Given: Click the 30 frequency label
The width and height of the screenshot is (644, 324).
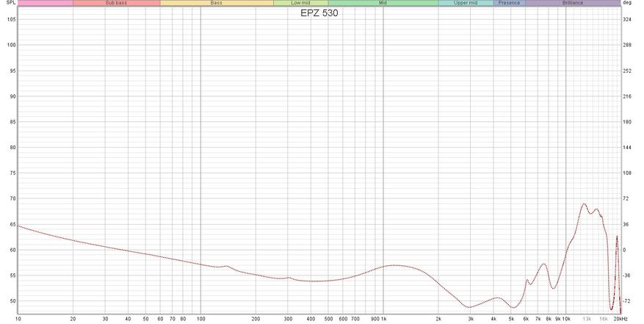Looking at the screenshot, I should pos(105,319).
